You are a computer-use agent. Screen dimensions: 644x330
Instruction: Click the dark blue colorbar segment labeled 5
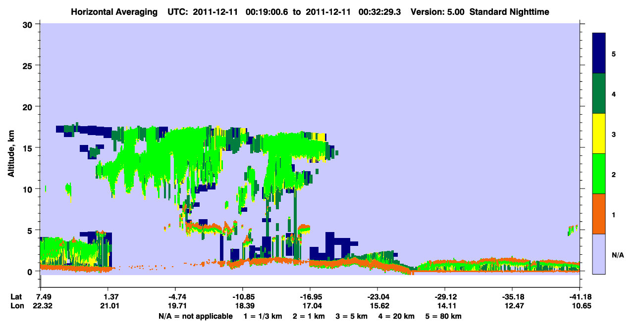(599, 53)
